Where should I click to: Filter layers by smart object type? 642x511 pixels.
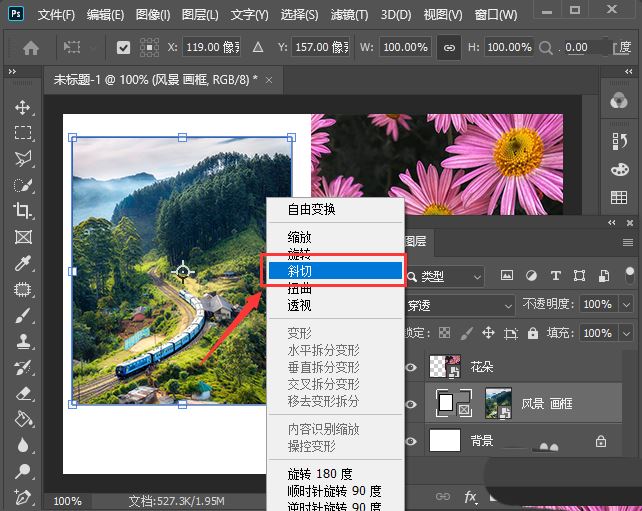[604, 276]
